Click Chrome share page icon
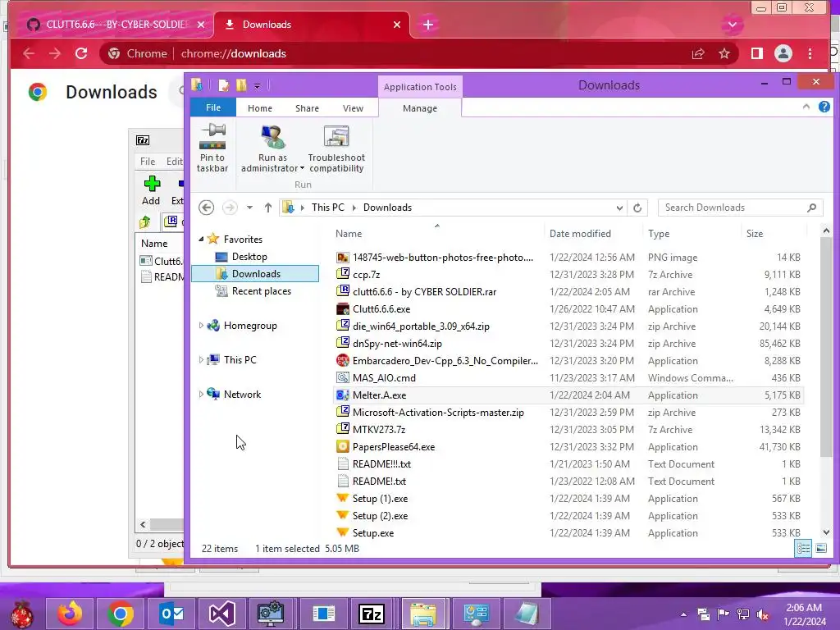 [697, 53]
